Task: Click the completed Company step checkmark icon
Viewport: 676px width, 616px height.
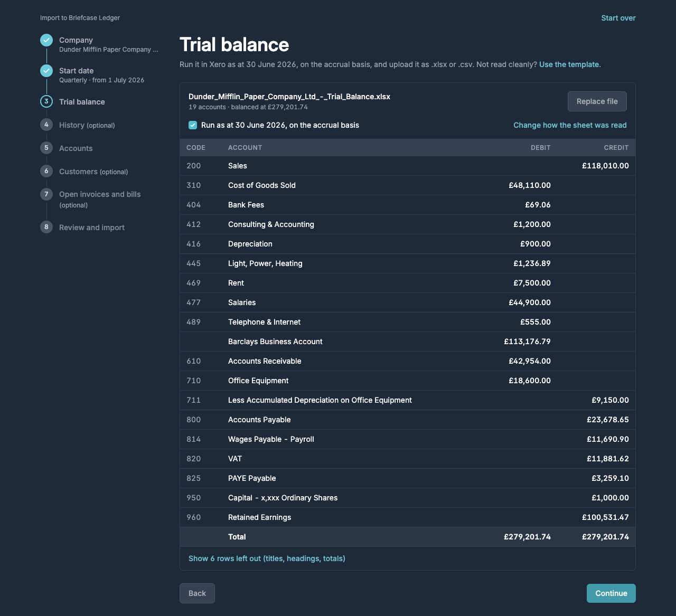Action: 46,40
